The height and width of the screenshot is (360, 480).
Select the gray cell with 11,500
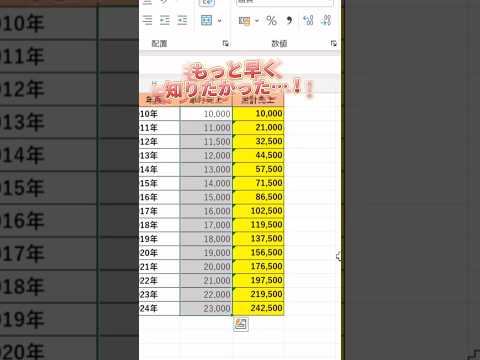[206, 141]
